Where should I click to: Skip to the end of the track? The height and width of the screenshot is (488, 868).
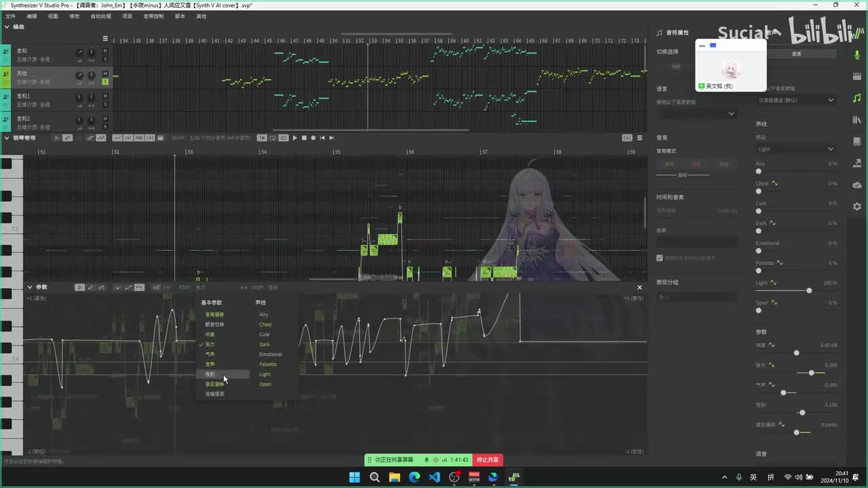[332, 138]
